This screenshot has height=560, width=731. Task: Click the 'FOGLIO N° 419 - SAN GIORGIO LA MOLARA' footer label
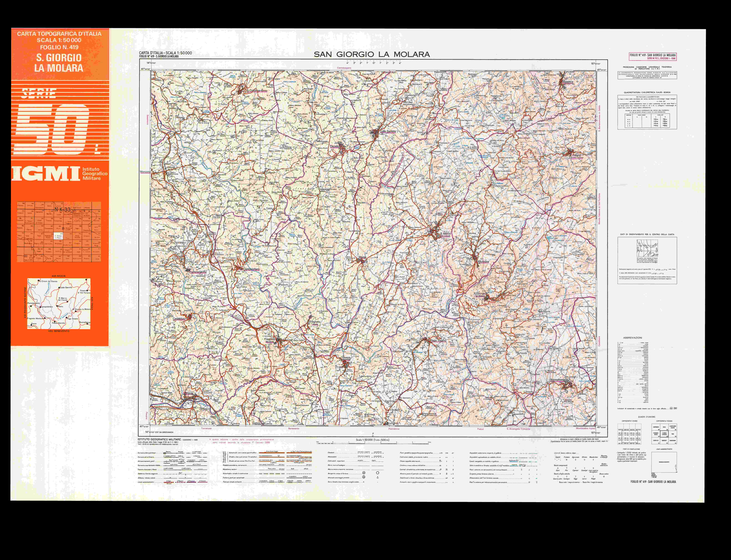click(x=653, y=482)
